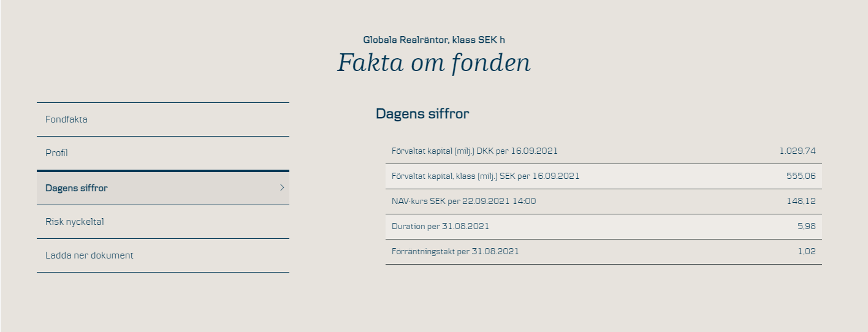Click the Dagens siffror table heading
868x332 pixels.
[x=422, y=114]
